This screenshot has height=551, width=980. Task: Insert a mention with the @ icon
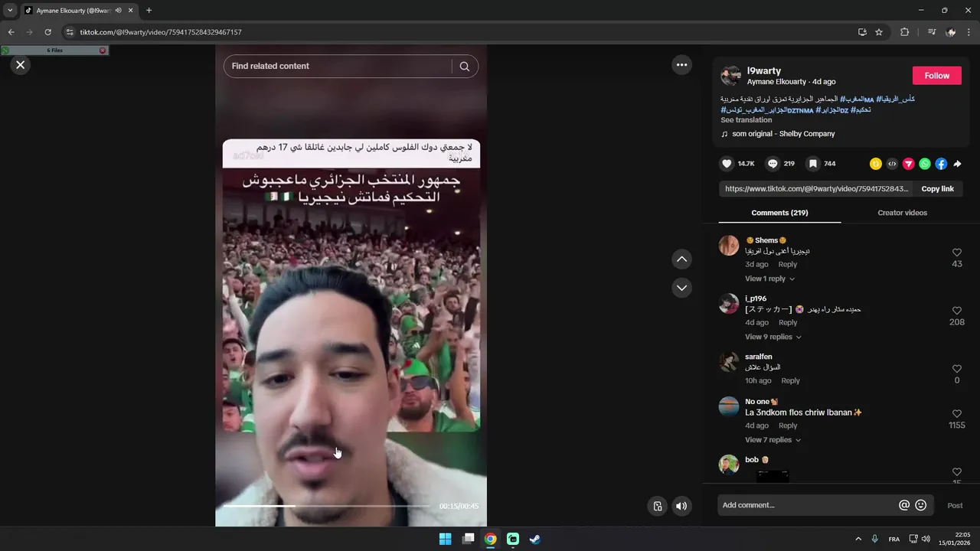coord(904,505)
